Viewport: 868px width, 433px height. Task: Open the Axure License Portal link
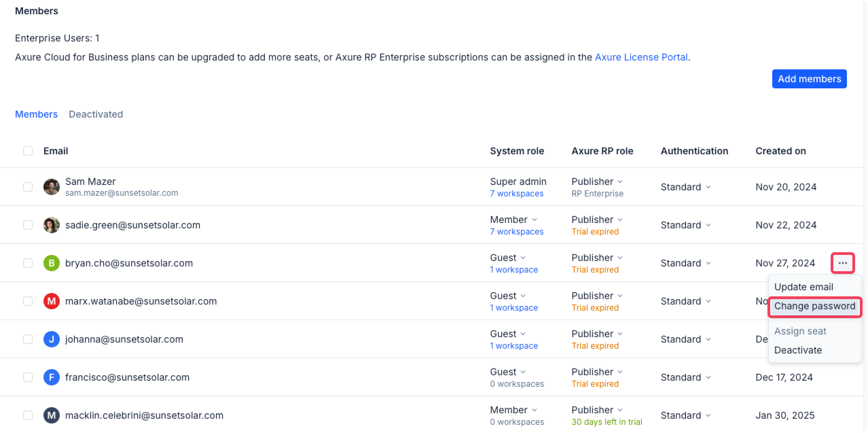pyautogui.click(x=641, y=57)
